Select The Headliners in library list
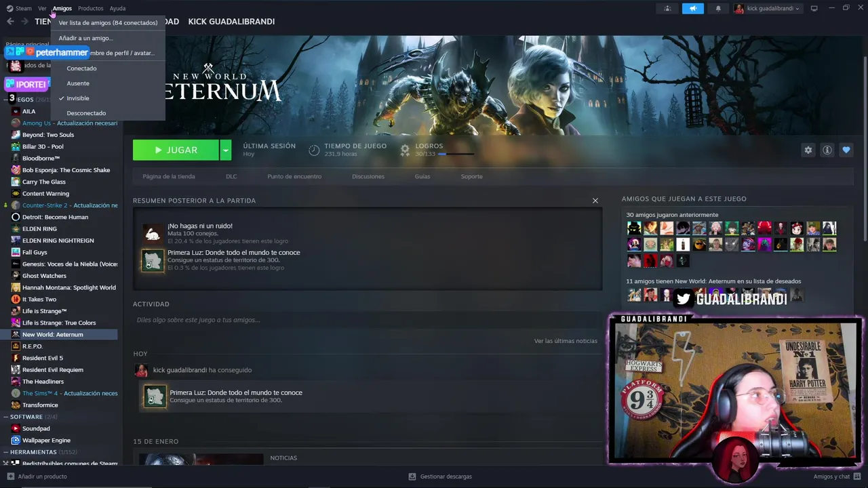 click(x=43, y=382)
